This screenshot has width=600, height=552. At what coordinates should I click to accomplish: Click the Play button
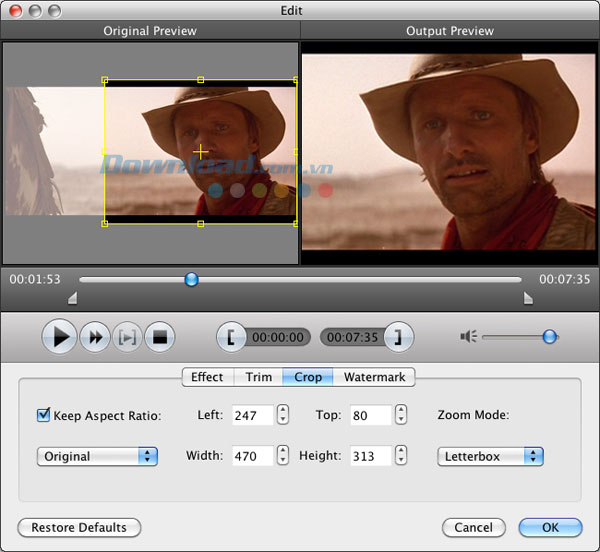point(59,337)
